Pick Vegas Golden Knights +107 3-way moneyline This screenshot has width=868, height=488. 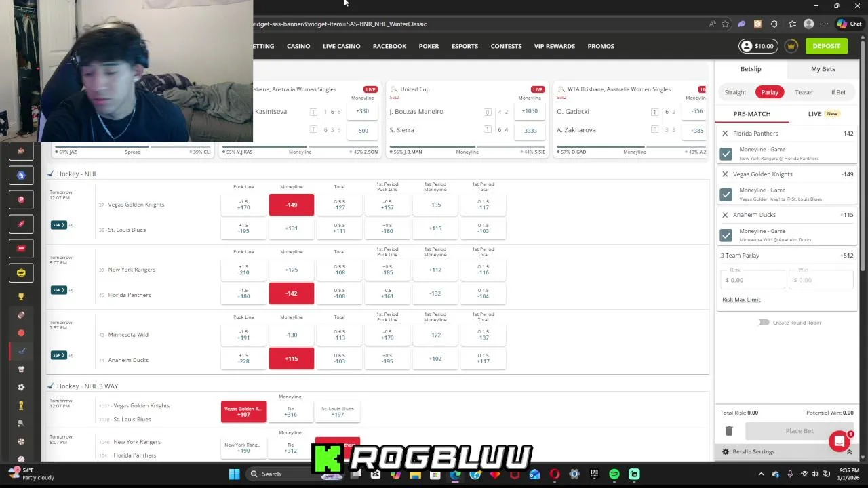tap(243, 411)
